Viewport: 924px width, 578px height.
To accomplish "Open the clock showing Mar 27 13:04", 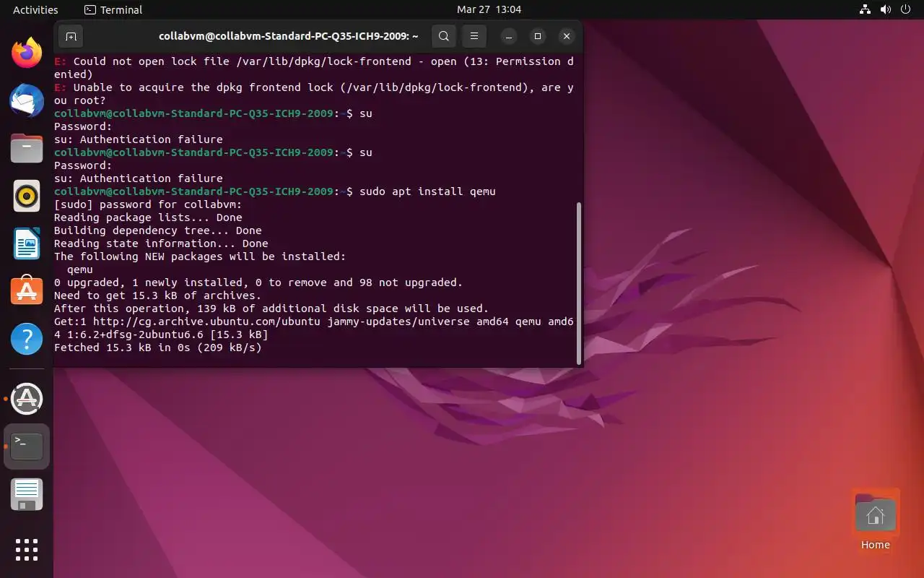I will tap(489, 9).
